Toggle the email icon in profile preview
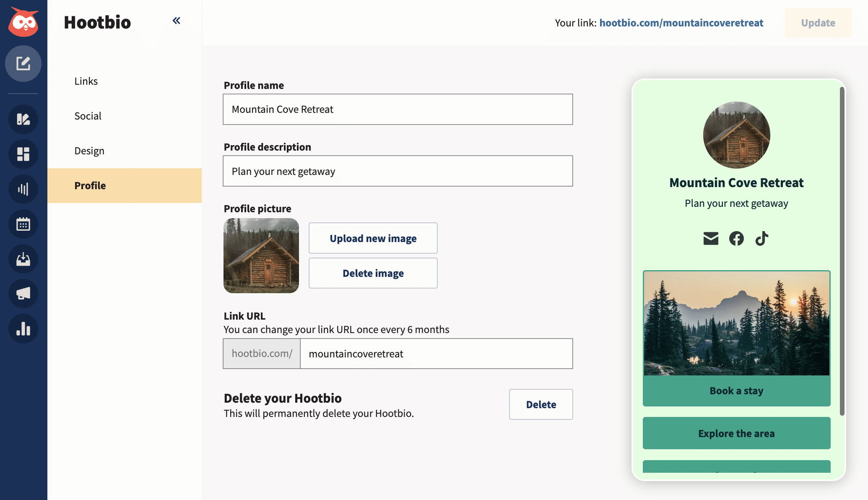868x500 pixels. [711, 238]
